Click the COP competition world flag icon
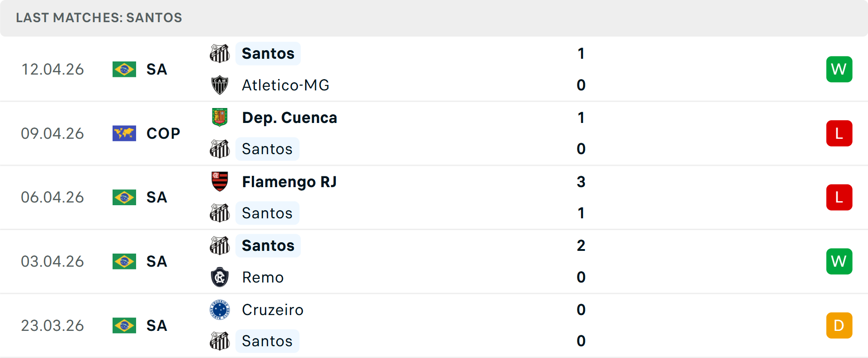Image resolution: width=868 pixels, height=358 pixels. (124, 133)
